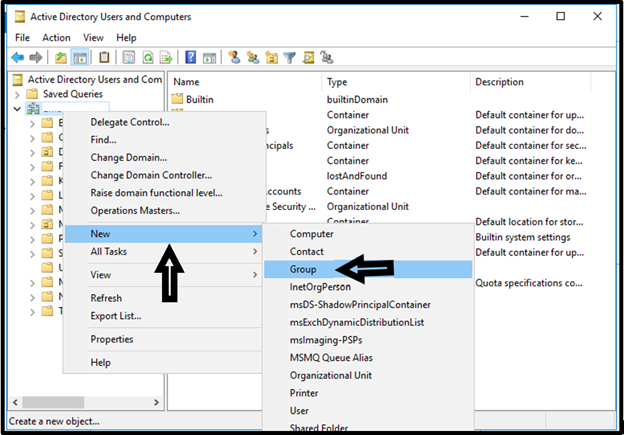Expand the Saved Queries node
624x435 pixels.
[17, 95]
